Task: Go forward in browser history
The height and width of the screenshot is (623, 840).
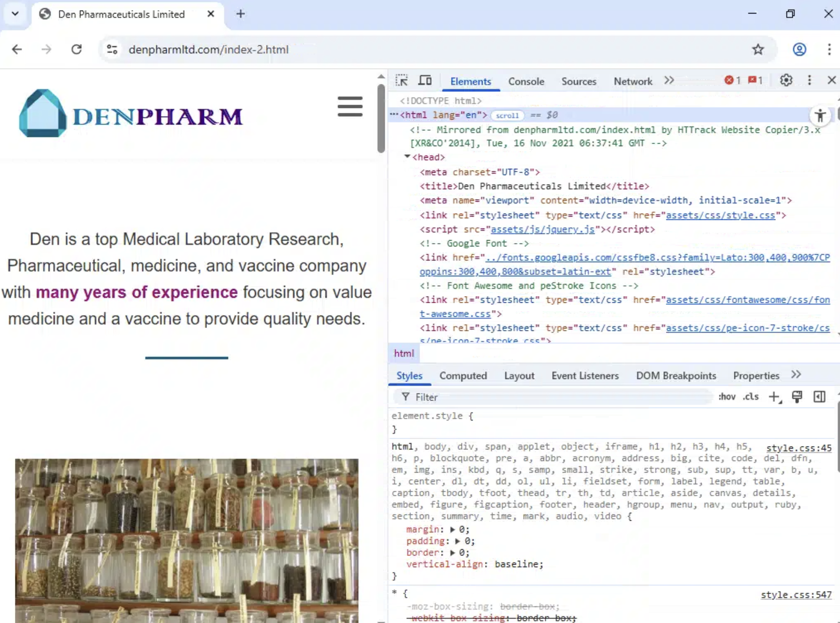Action: (46, 49)
